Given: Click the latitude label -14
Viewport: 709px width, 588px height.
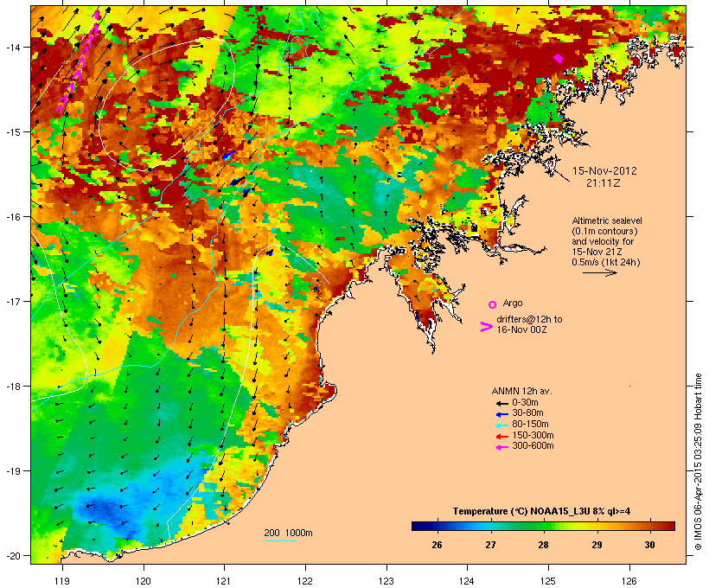Looking at the screenshot, I should coord(12,47).
